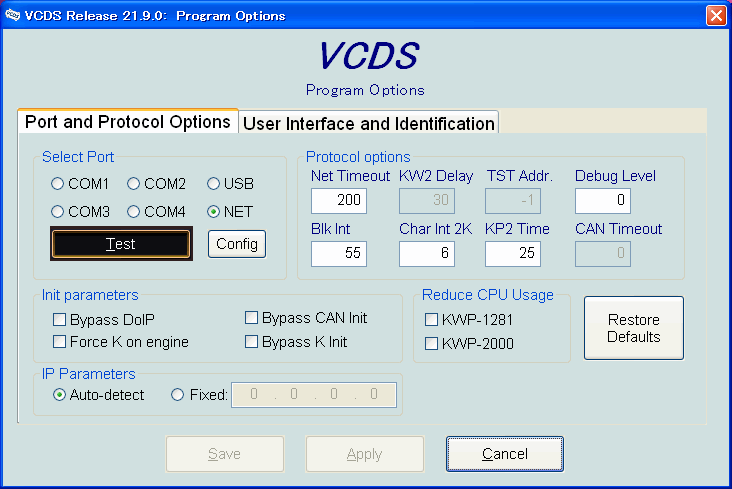This screenshot has height=489, width=732.
Task: Click the fixed IP address field
Action: [x=314, y=395]
